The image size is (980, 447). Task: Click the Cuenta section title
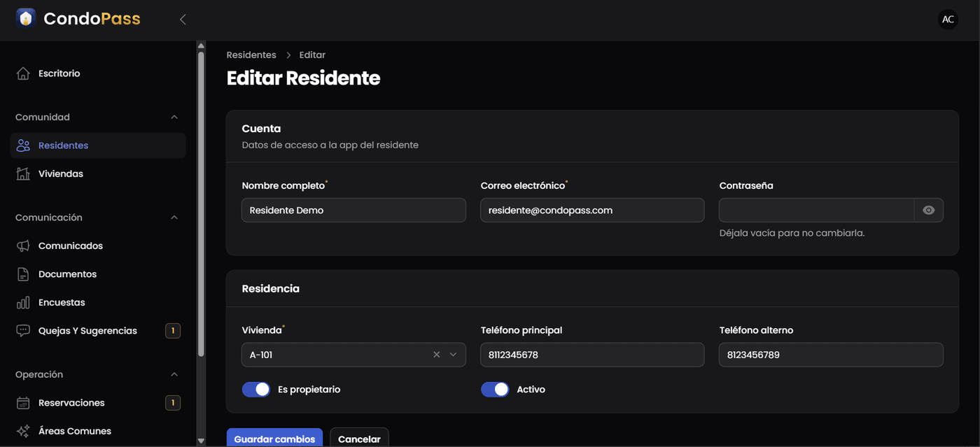click(261, 129)
